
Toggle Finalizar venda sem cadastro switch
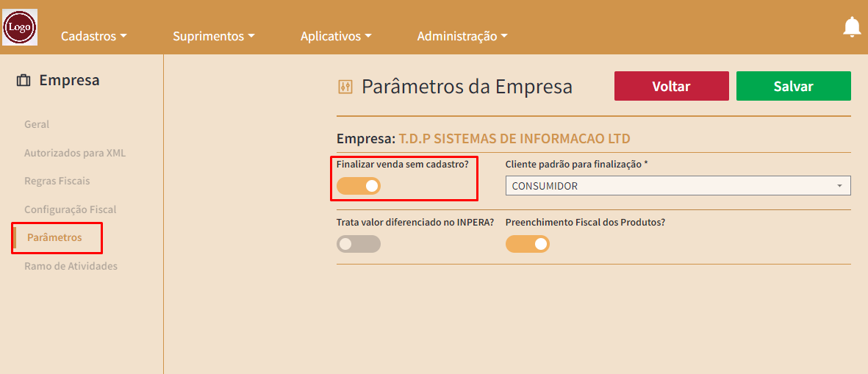pyautogui.click(x=359, y=186)
